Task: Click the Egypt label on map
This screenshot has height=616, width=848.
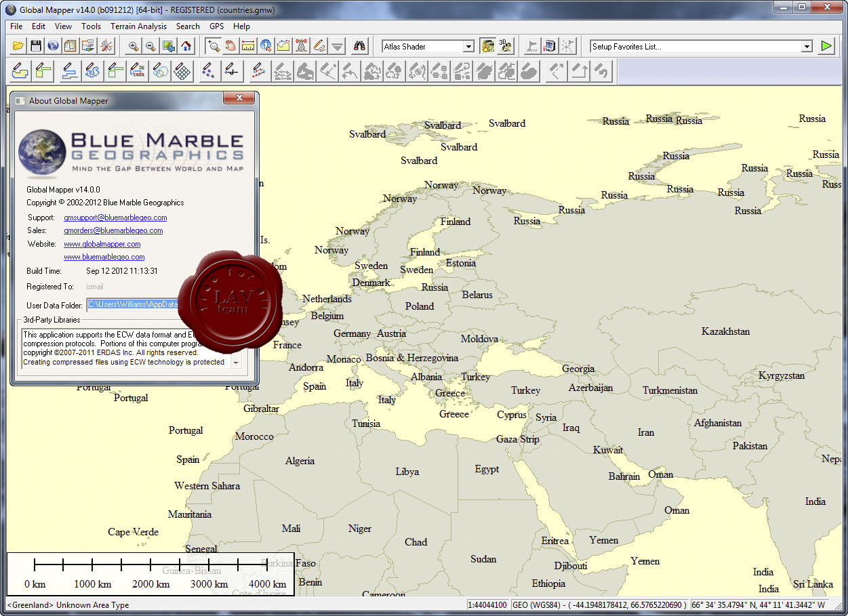Action: pyautogui.click(x=487, y=469)
